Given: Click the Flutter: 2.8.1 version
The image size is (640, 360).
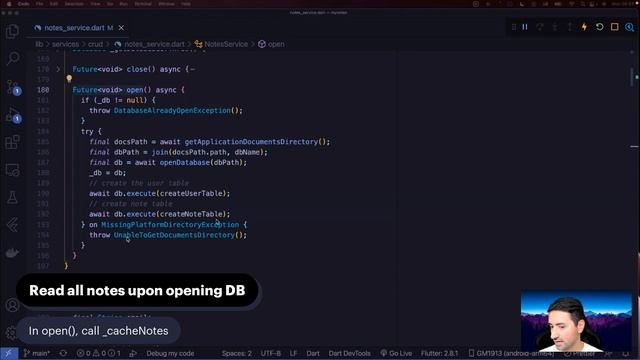Looking at the screenshot, I should point(440,353).
